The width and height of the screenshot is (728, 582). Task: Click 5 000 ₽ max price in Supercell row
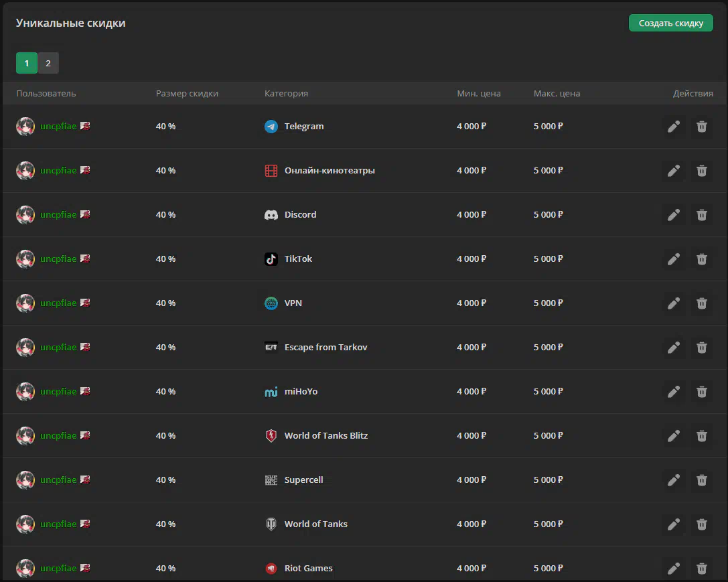coord(549,480)
